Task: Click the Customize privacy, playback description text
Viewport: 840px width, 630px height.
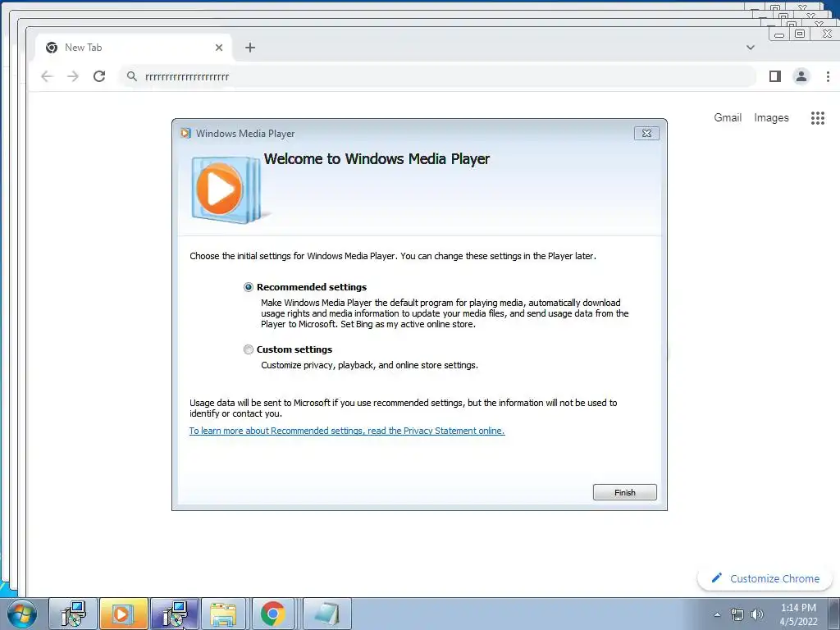Action: (369, 365)
